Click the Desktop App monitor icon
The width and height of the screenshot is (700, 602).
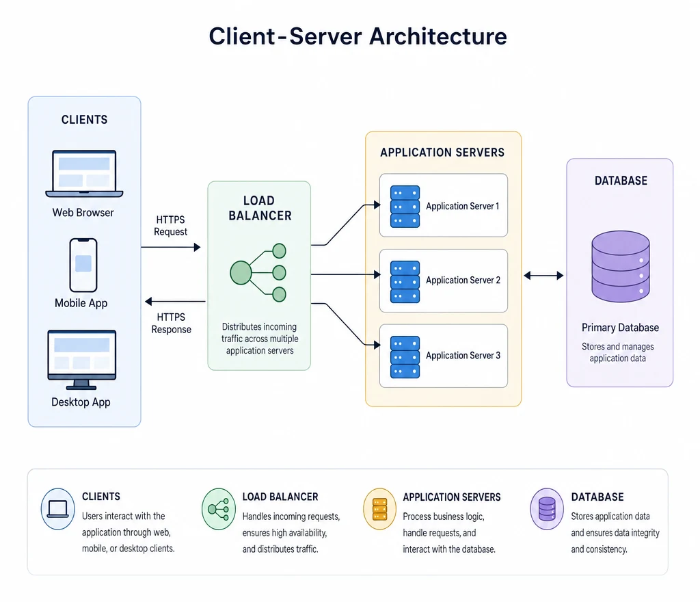(82, 360)
